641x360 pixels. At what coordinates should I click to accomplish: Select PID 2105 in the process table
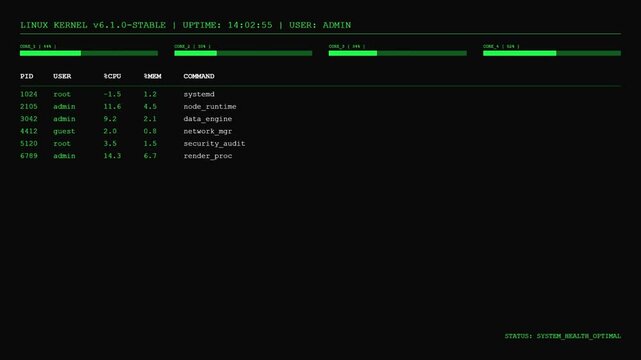[x=29, y=107]
